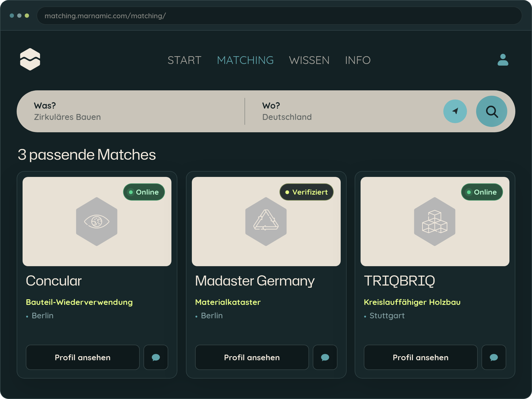
Task: Click the marnamic hexagon logo
Action: coord(30,59)
